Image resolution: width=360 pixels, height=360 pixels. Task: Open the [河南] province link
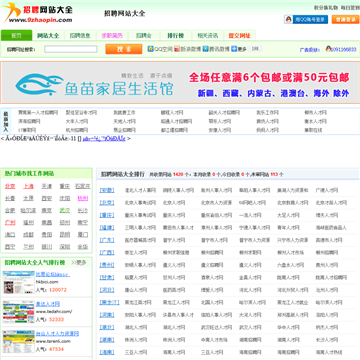(x=107, y=315)
